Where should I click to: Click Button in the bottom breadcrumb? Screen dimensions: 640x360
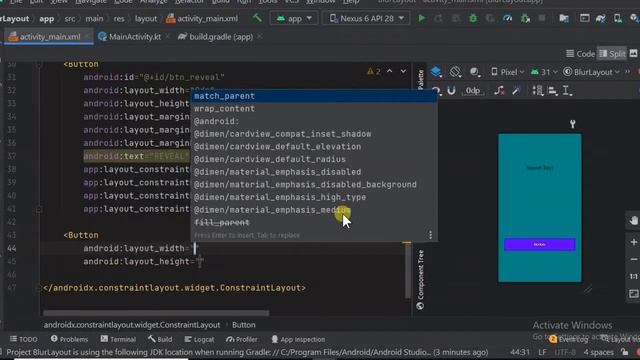(244, 325)
